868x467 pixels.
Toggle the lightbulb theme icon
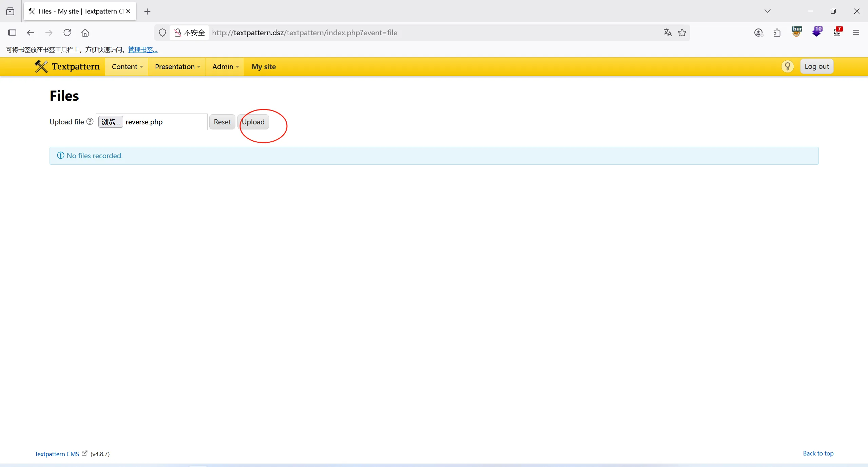[x=787, y=66]
